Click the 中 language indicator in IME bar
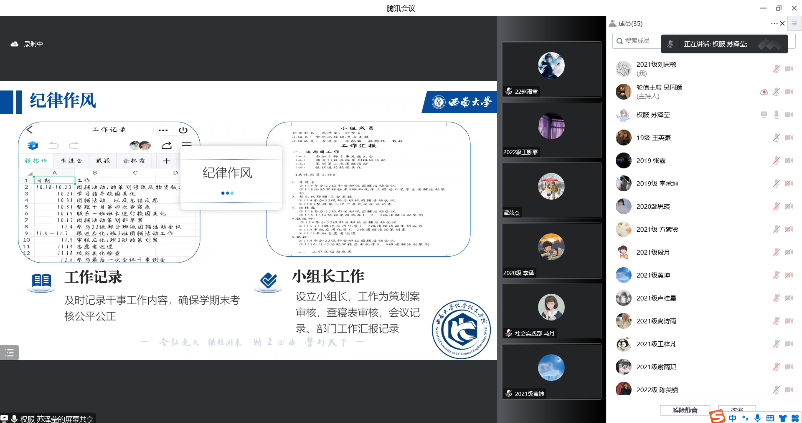Image resolution: width=802 pixels, height=423 pixels. pos(732,416)
